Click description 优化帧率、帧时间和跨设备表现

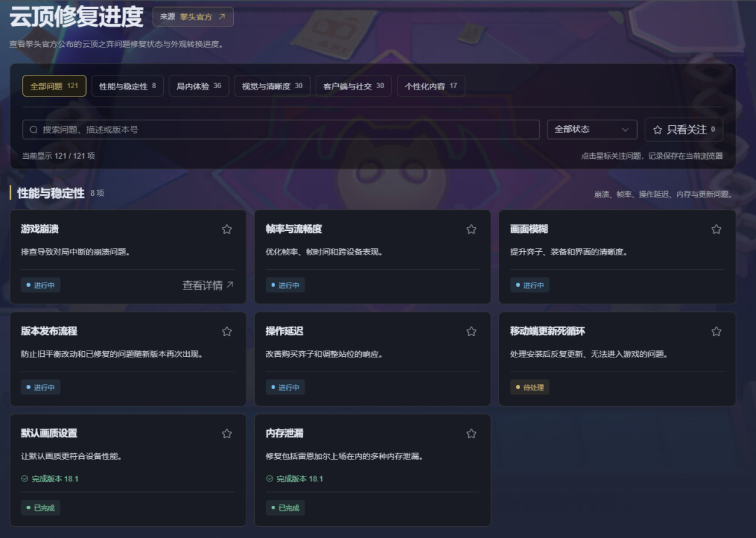click(x=324, y=252)
